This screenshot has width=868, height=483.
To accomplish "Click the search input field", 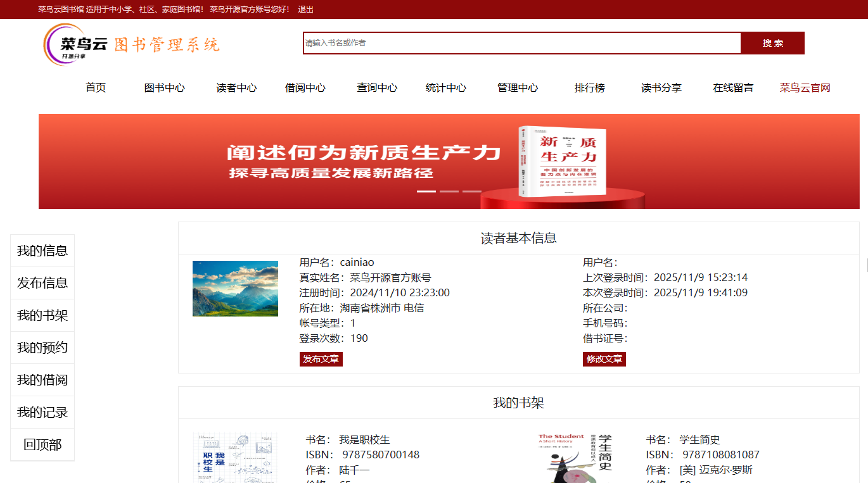I will [x=521, y=42].
